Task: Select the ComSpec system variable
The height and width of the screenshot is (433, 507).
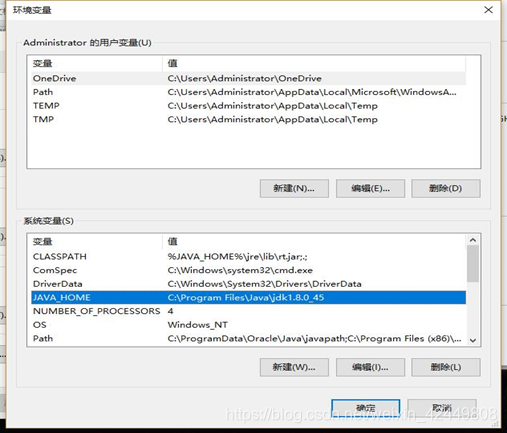Action: [x=249, y=270]
